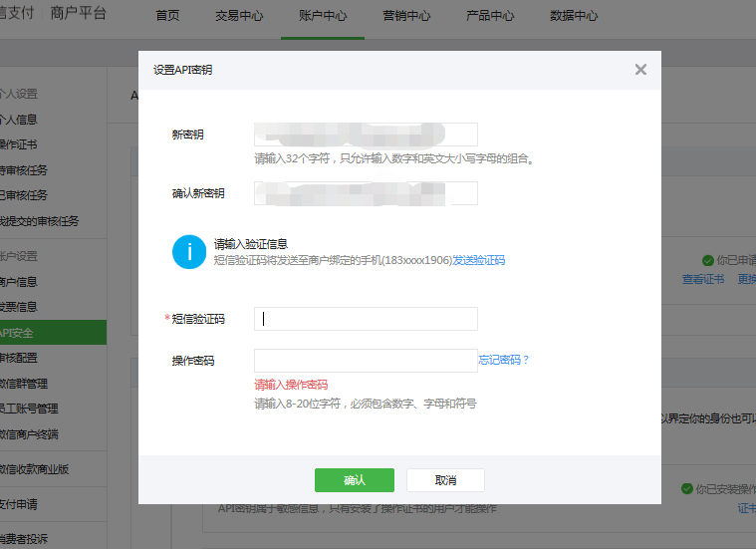Select API安全 in sidebar

coord(53,333)
